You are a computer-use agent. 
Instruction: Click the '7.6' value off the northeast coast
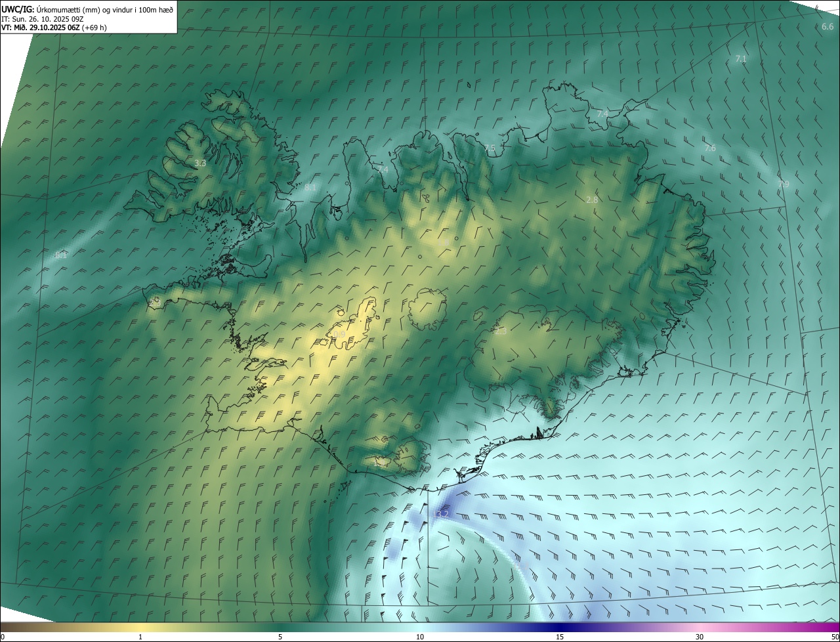pyautogui.click(x=710, y=148)
